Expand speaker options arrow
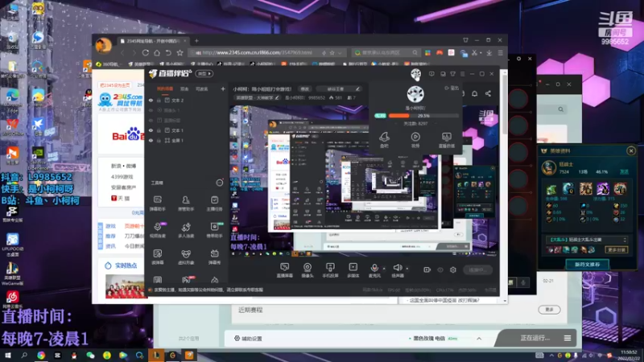This screenshot has height=362, width=644. 407,269
